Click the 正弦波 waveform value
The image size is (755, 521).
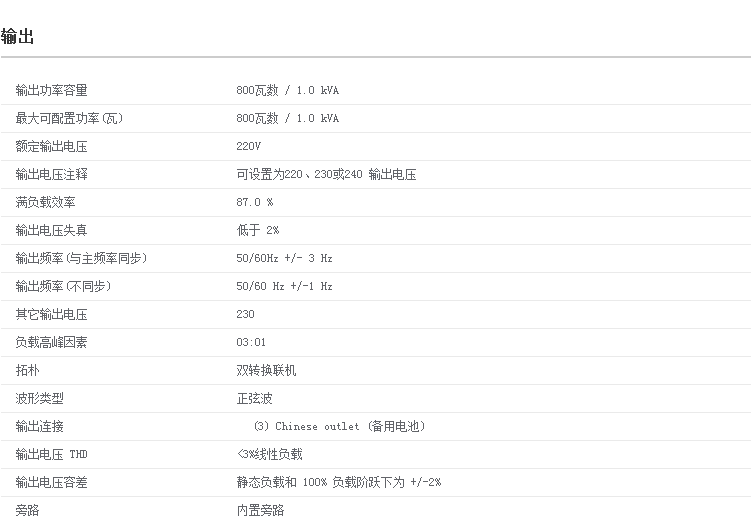(x=254, y=398)
